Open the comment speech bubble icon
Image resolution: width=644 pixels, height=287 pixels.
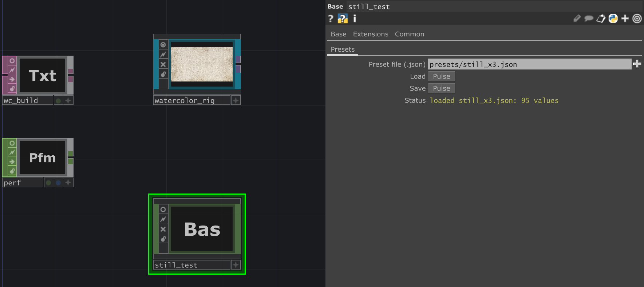click(x=589, y=19)
